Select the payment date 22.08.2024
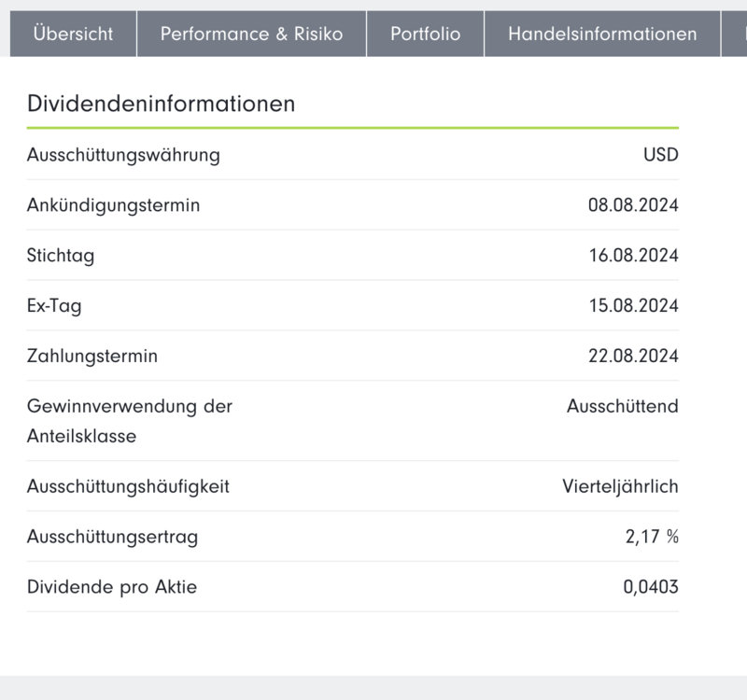Viewport: 747px width, 700px height. coord(633,357)
